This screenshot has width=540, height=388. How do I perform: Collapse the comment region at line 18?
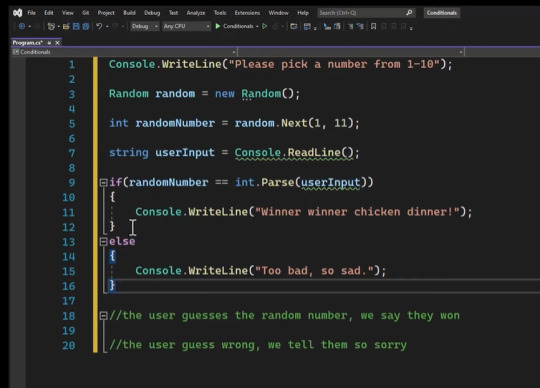(x=103, y=315)
